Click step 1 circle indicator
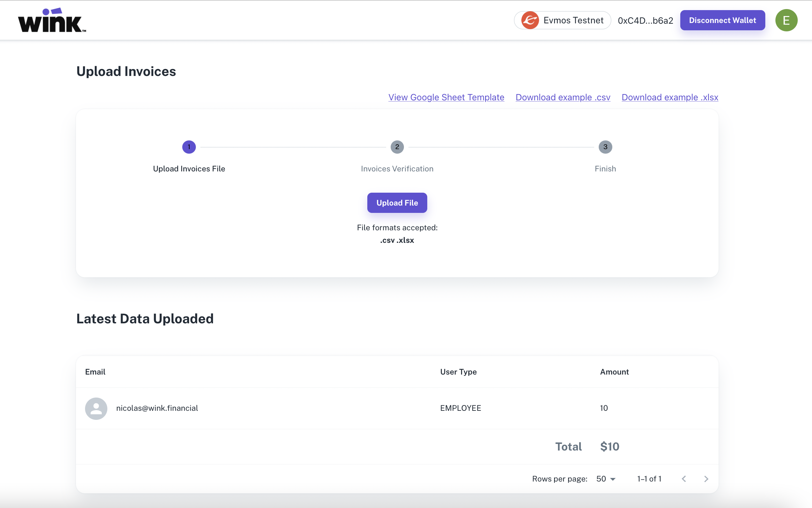Viewport: 812px width, 508px height. pos(189,147)
